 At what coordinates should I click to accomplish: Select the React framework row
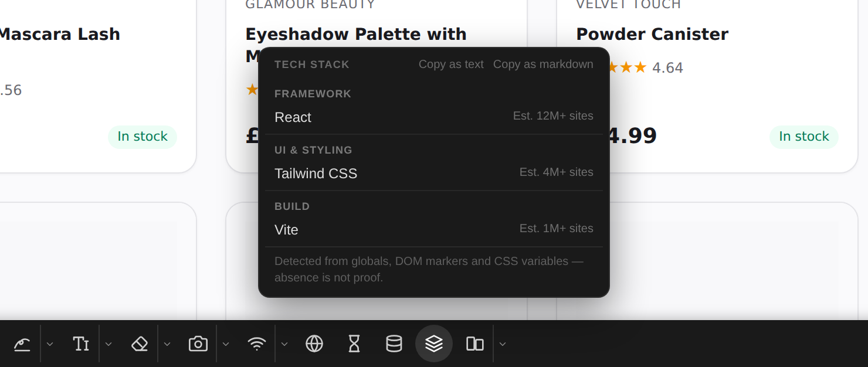[434, 117]
